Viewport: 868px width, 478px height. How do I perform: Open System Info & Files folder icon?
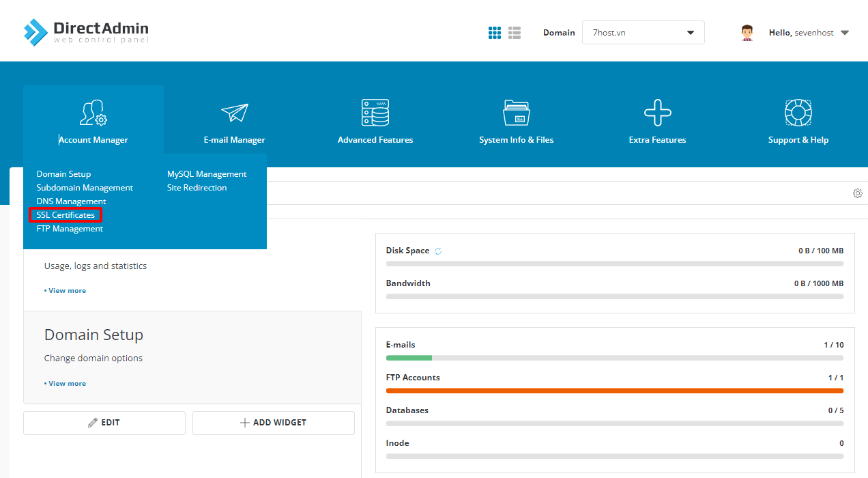(x=517, y=113)
